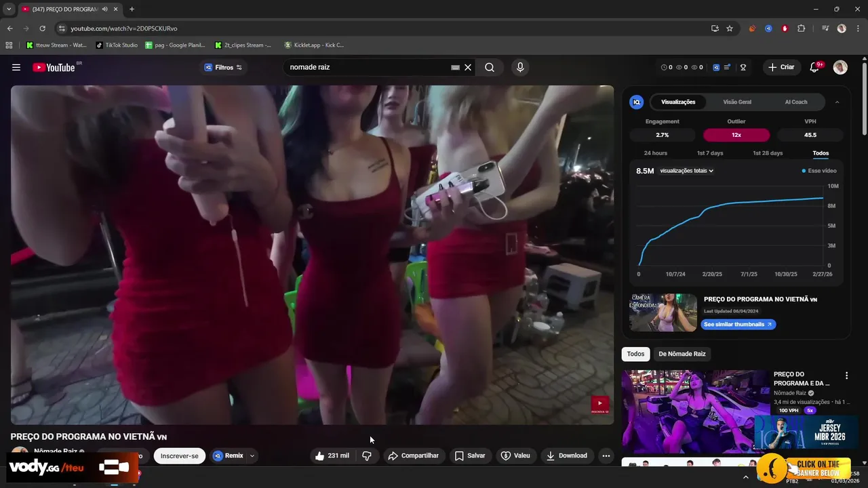868x488 pixels.
Task: Open the thumbnail preview in analytics panel
Action: [x=663, y=312]
